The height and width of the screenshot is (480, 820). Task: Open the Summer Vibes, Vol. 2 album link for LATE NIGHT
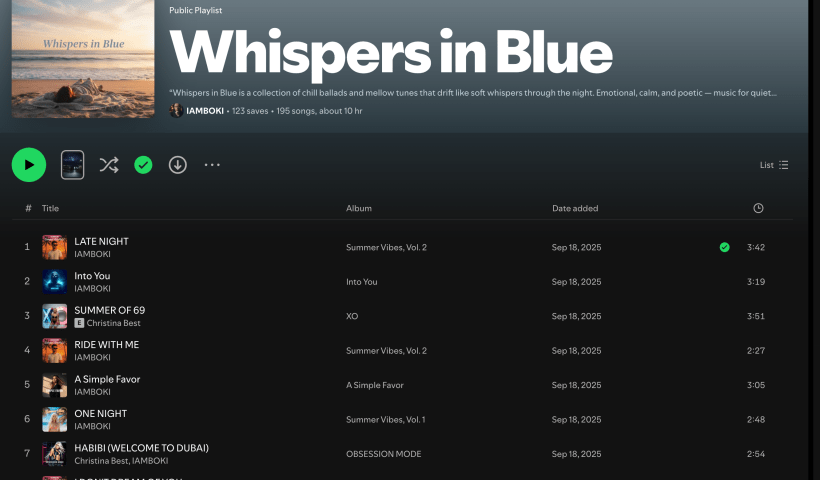(386, 247)
